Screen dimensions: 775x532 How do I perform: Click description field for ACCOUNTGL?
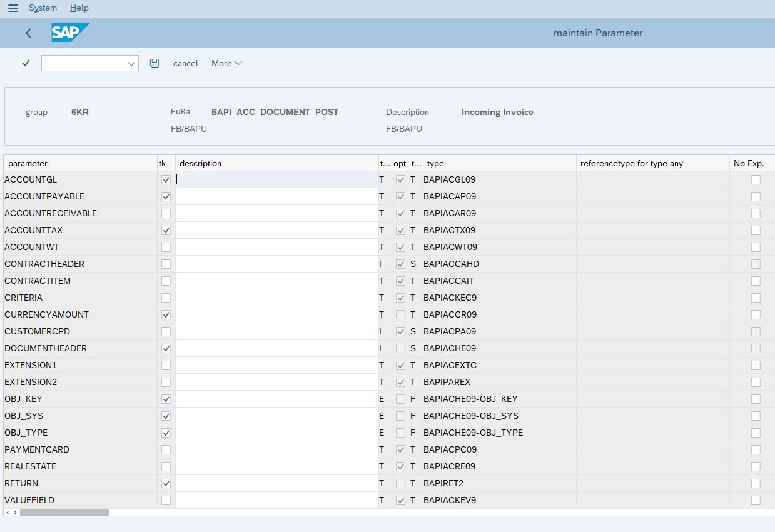(276, 179)
